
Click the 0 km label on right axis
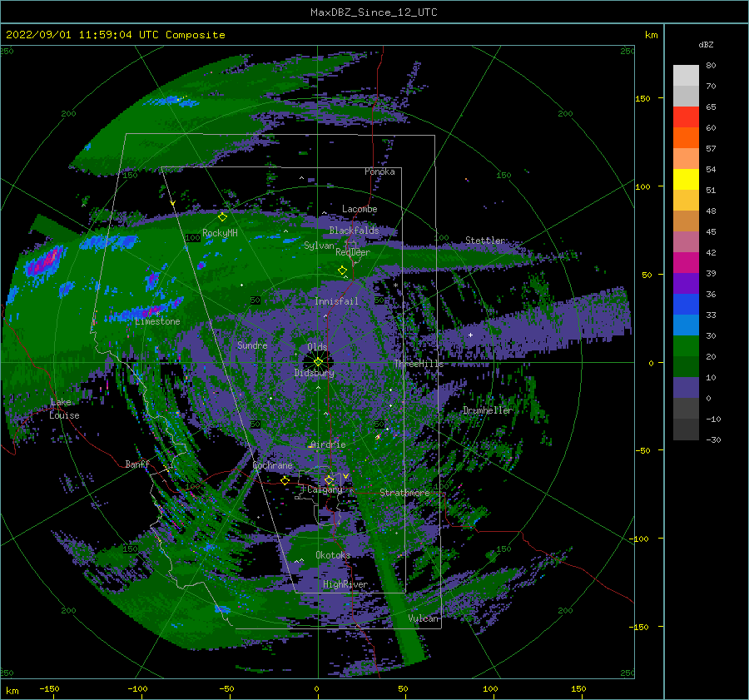pyautogui.click(x=651, y=363)
